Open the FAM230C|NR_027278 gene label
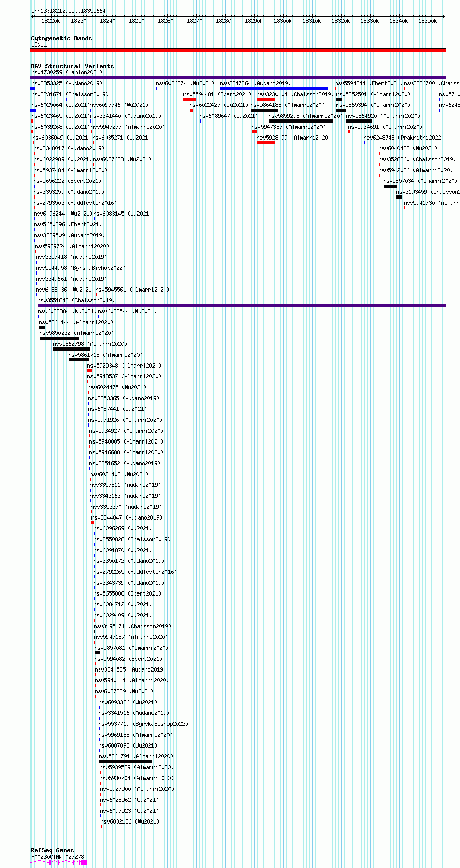 click(57, 857)
